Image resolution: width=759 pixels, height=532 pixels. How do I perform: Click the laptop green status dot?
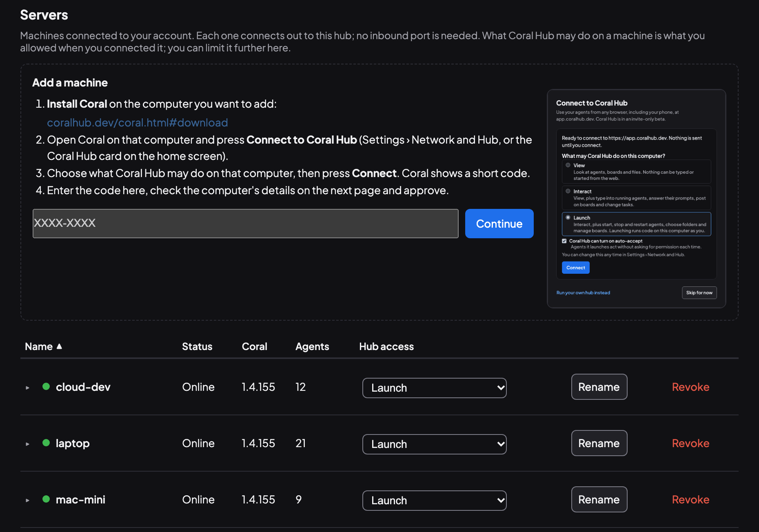[x=46, y=443]
